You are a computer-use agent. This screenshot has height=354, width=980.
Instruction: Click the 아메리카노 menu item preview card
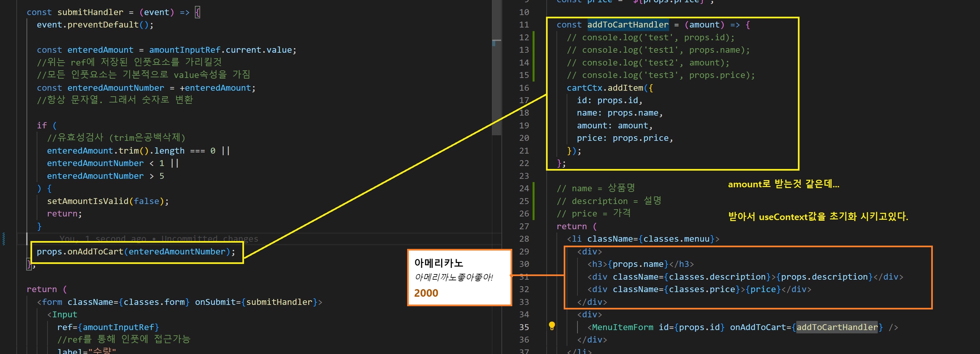(x=459, y=277)
